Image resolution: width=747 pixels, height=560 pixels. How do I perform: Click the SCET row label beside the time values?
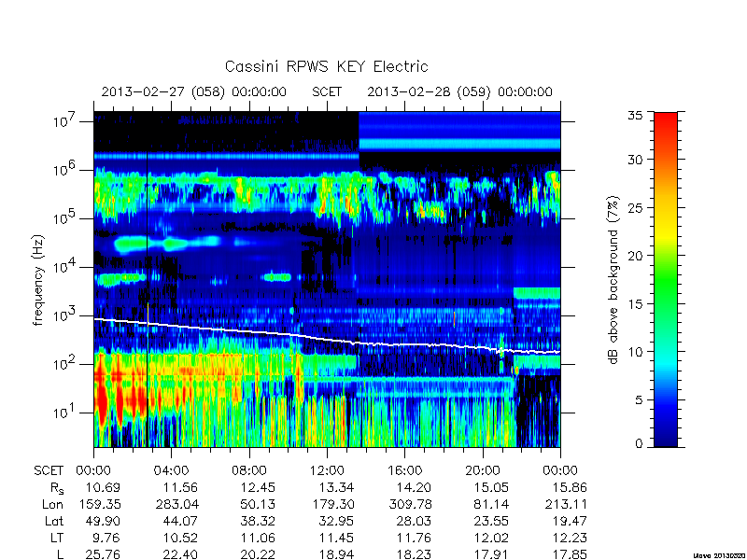click(x=49, y=471)
